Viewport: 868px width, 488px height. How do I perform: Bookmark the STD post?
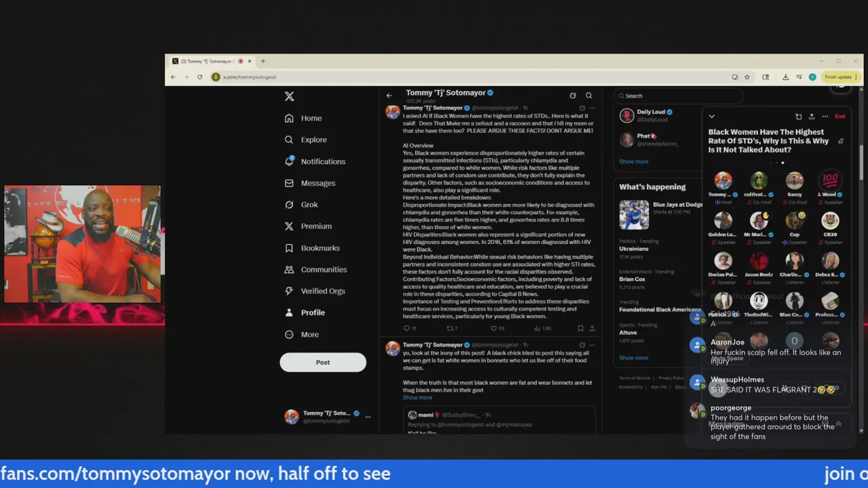(x=580, y=328)
